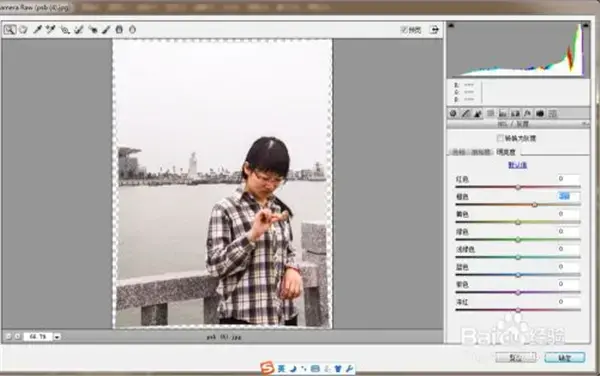Open the Lens Corrections panel icon

pyautogui.click(x=515, y=113)
